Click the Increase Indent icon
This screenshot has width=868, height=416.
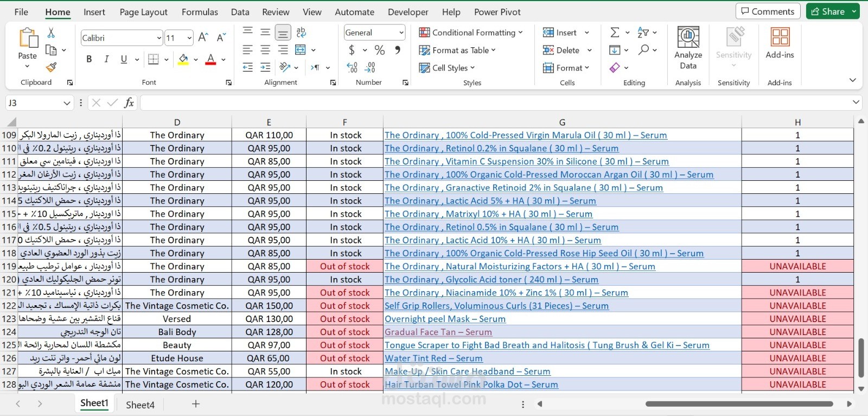(x=265, y=67)
